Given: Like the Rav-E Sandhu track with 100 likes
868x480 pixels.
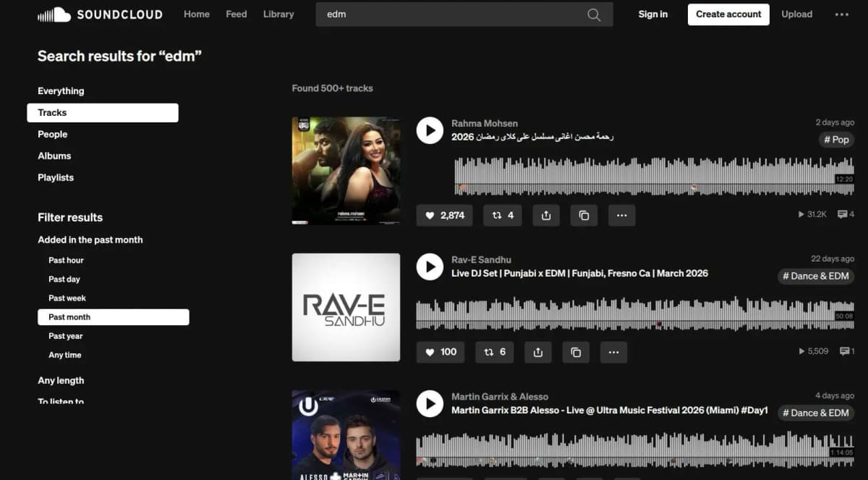Looking at the screenshot, I should (441, 352).
